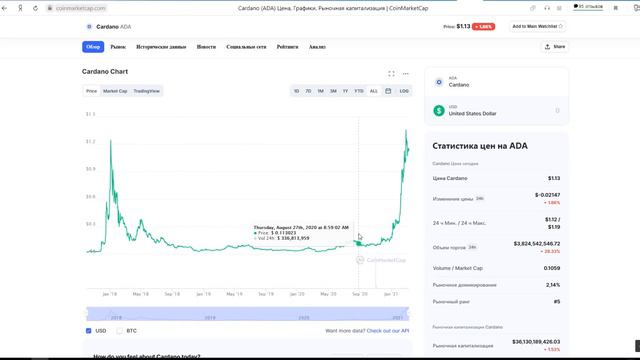
Task: Open the Исторические данные tab
Action: click(161, 47)
